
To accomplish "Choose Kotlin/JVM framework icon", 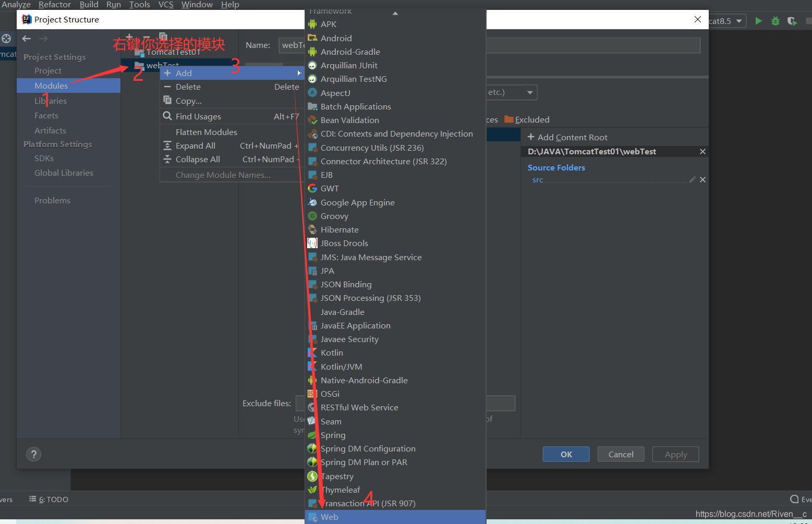I will click(x=312, y=367).
